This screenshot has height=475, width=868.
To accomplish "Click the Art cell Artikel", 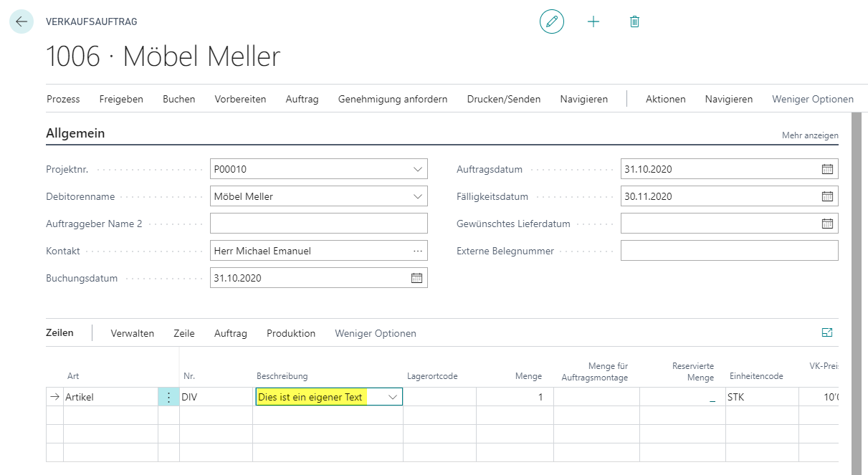I will 110,397.
